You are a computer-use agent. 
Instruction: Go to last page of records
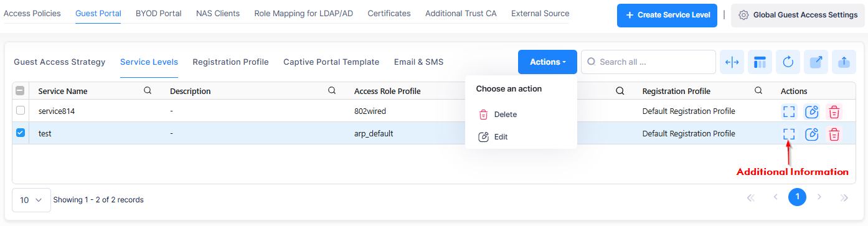tap(844, 198)
